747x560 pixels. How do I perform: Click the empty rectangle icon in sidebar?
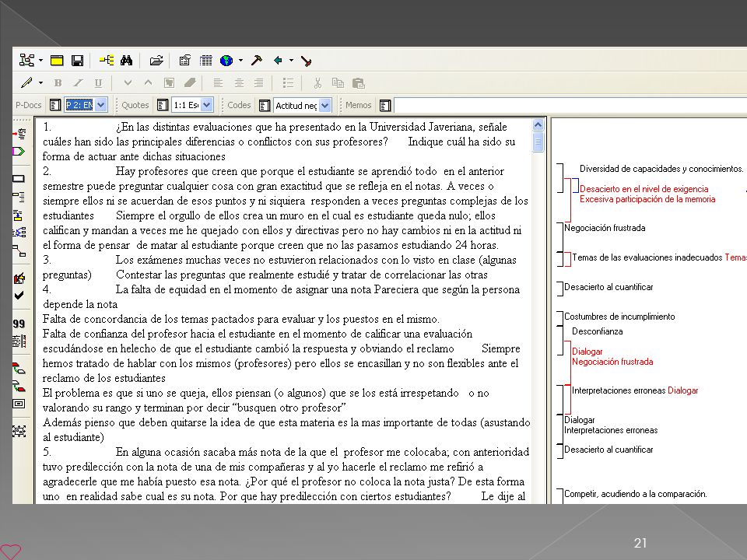click(19, 179)
